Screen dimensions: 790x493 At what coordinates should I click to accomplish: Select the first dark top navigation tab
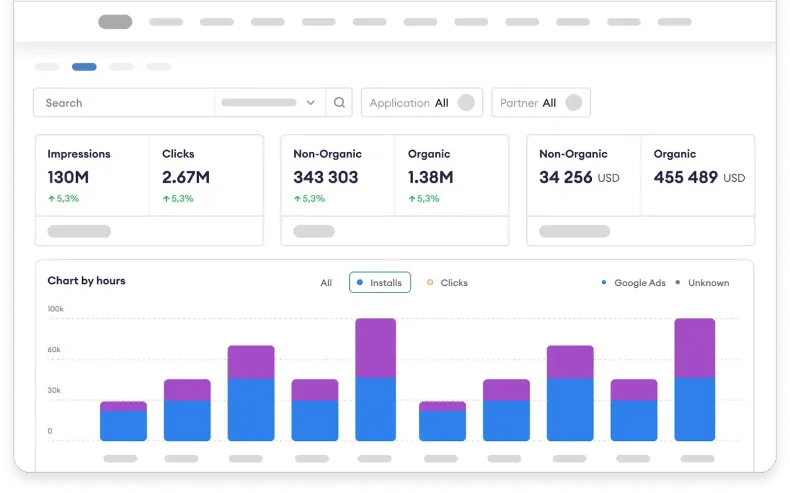(x=115, y=22)
